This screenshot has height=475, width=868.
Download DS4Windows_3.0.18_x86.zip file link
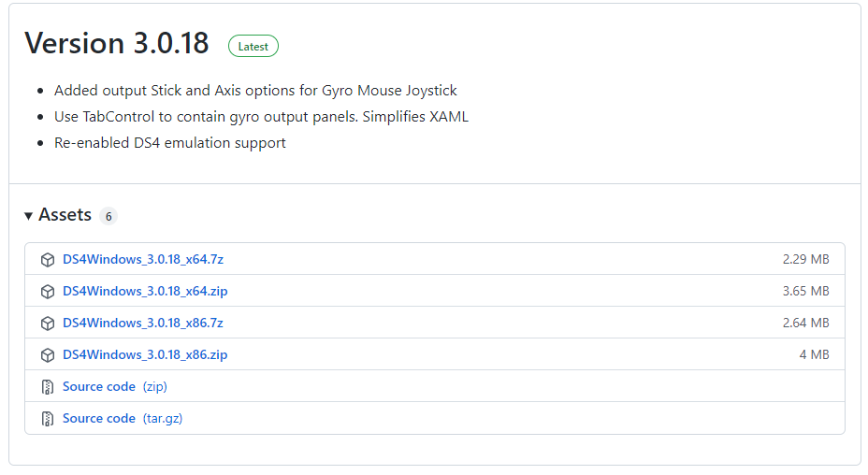coord(145,354)
